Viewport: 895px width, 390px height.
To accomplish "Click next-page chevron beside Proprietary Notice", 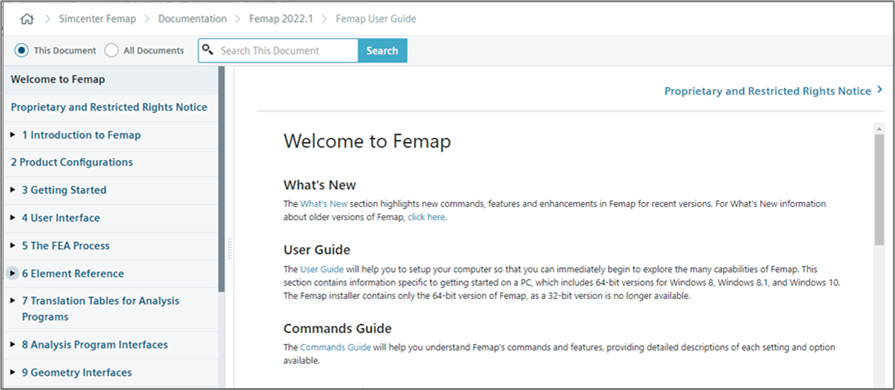I will tap(880, 90).
